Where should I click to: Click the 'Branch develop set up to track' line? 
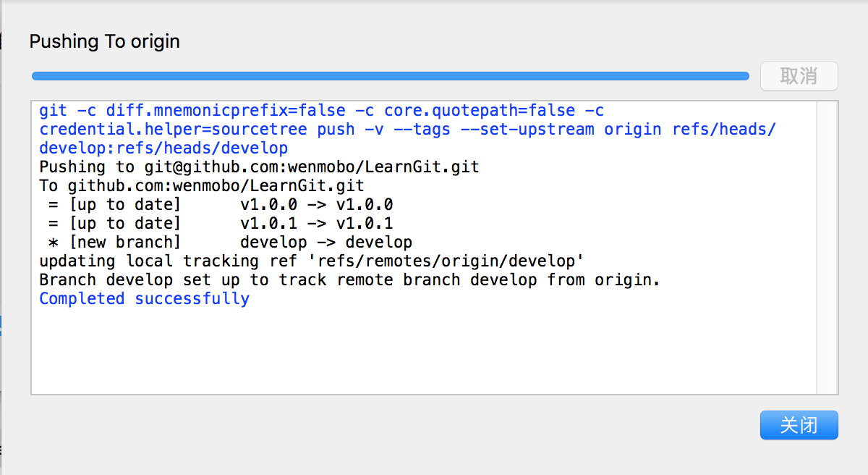point(350,280)
